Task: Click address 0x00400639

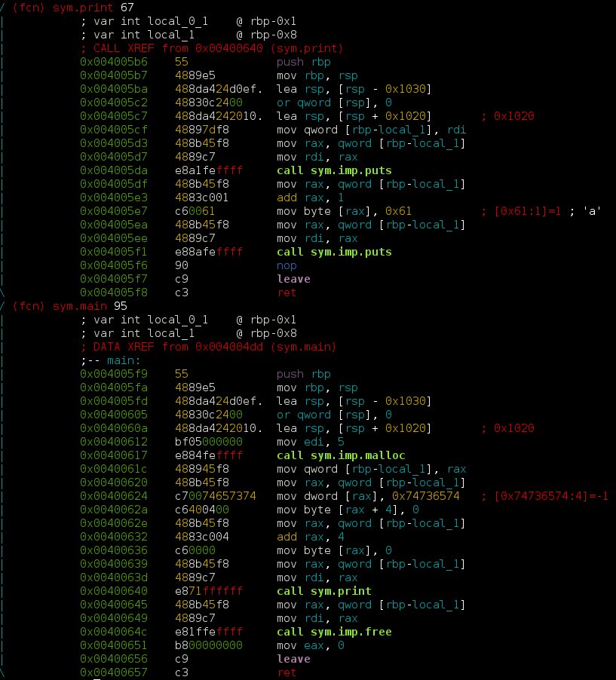Action: pyautogui.click(x=114, y=564)
